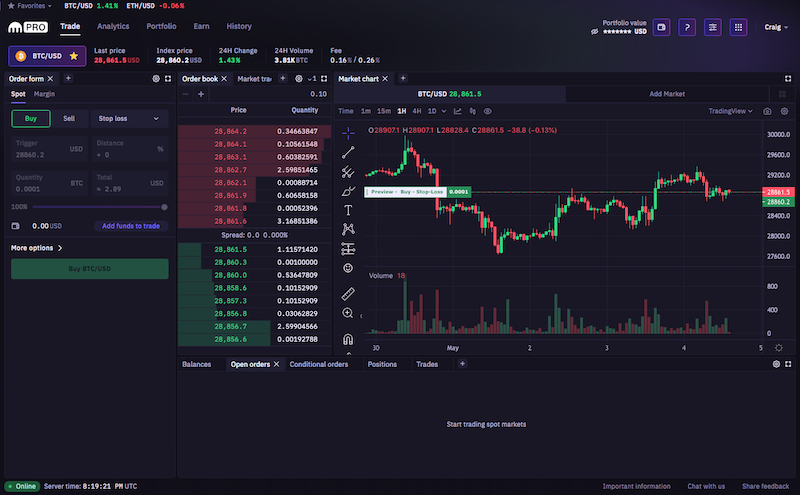Open the emoji icons tool
800x495 pixels.
coord(348,268)
